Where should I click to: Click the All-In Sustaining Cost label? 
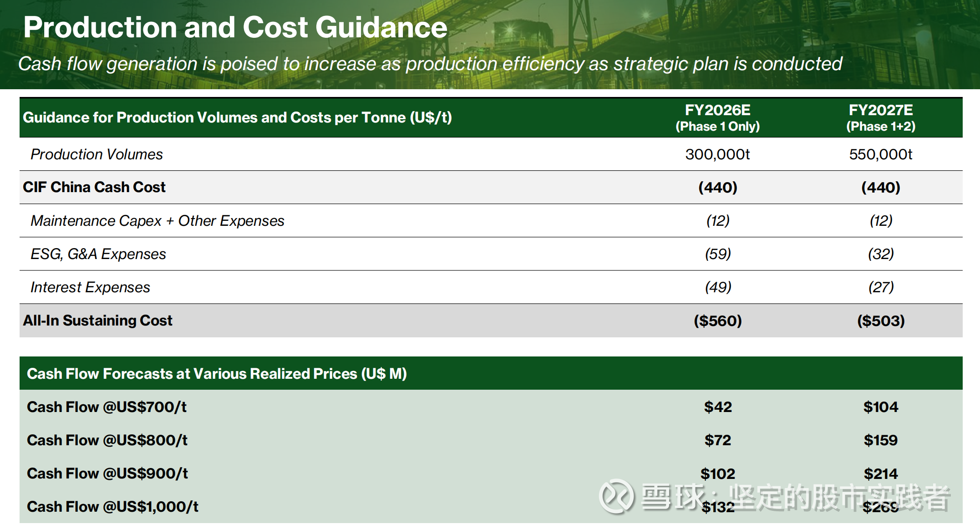[97, 320]
